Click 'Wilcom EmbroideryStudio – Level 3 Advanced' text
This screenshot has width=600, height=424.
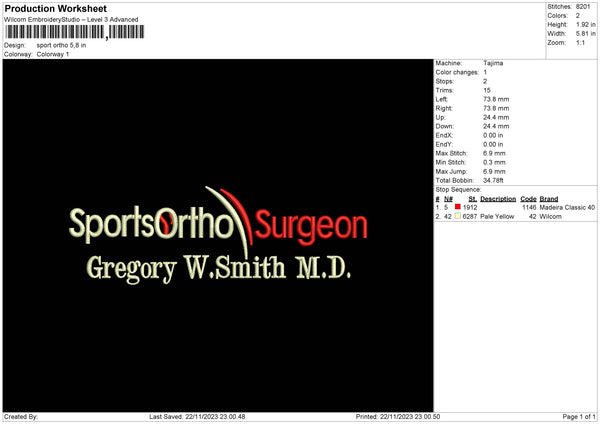(71, 20)
